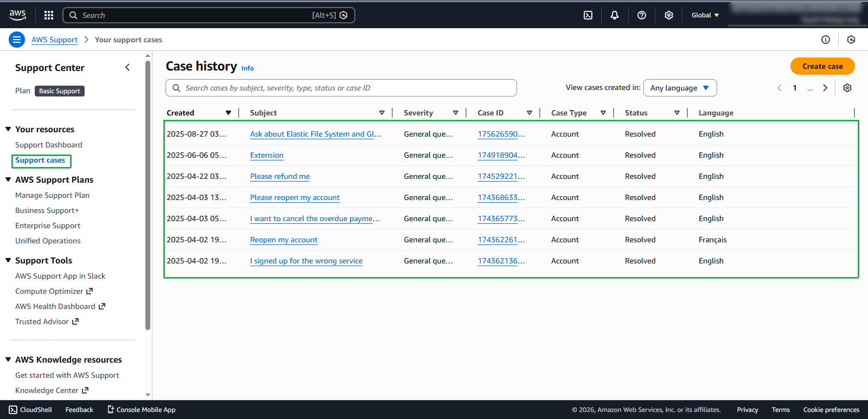Collapse the Support Center side panel
Image resolution: width=868 pixels, height=419 pixels.
[x=127, y=67]
